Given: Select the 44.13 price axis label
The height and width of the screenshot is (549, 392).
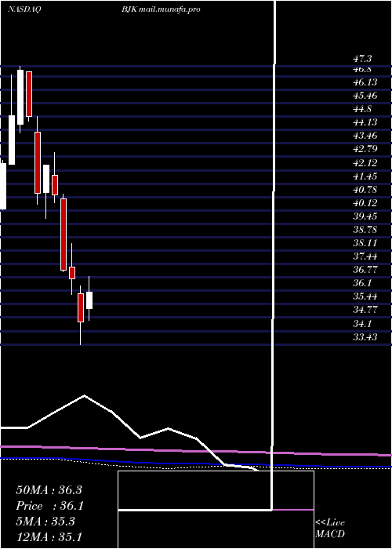Looking at the screenshot, I should 365,122.
